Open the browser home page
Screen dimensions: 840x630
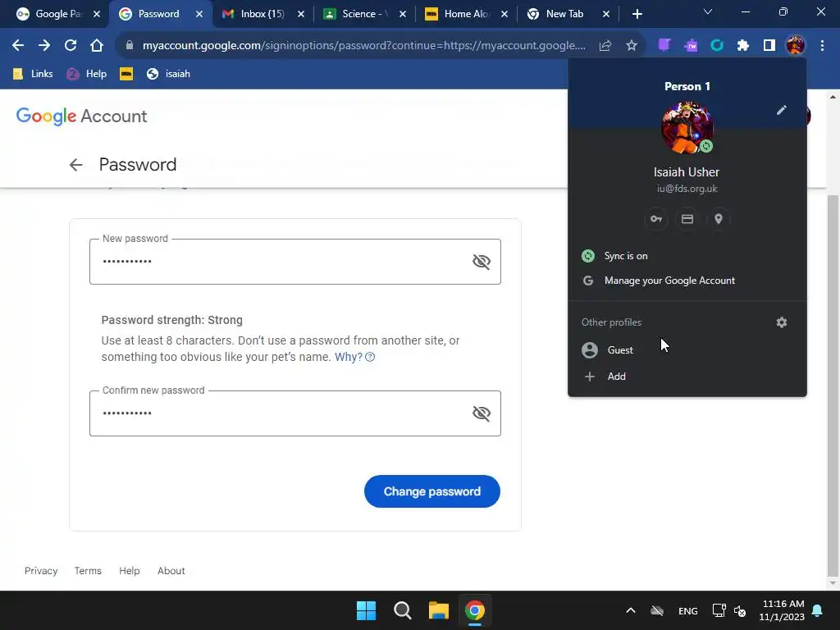coord(97,46)
